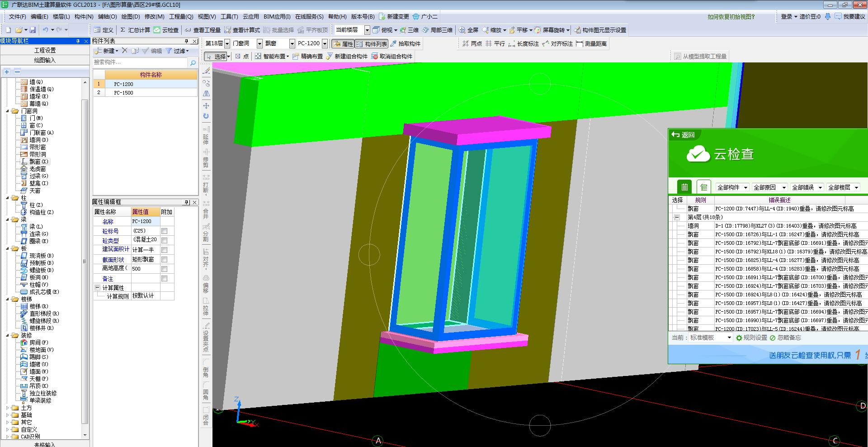The height and width of the screenshot is (447, 868).
Task: Click the New file icon
Action: tap(8, 30)
